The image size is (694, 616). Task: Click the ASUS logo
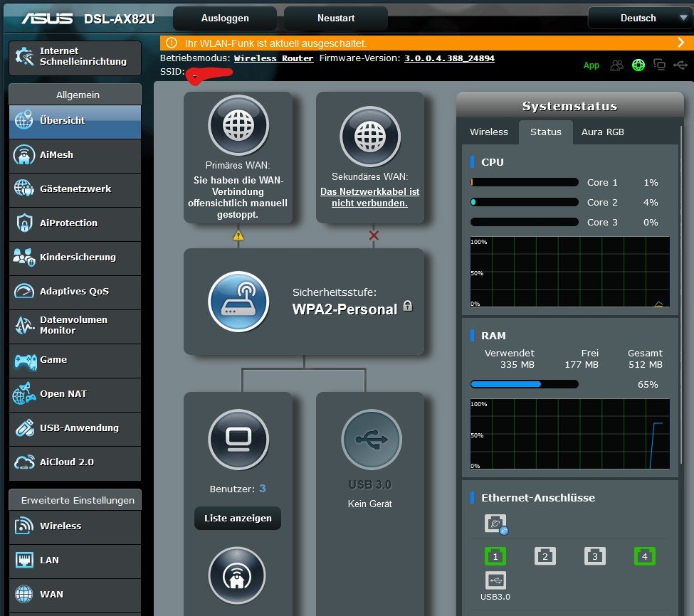point(48,18)
